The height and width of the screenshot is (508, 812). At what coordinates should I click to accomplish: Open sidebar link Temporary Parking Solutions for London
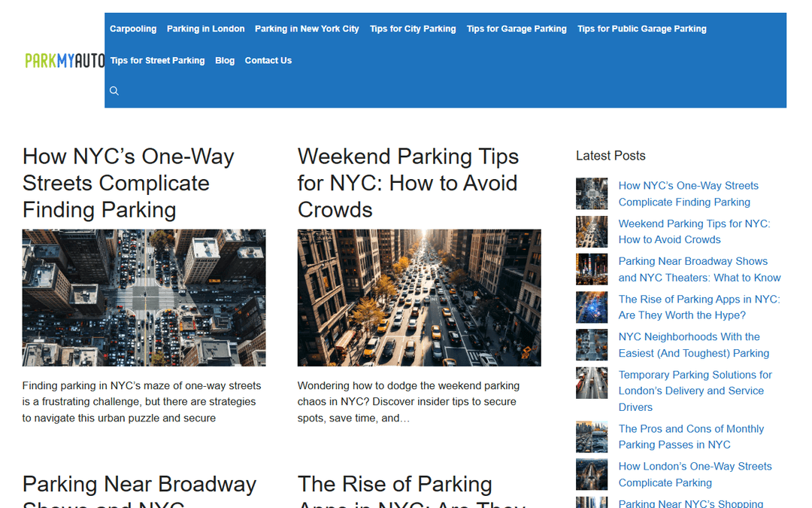click(695, 391)
